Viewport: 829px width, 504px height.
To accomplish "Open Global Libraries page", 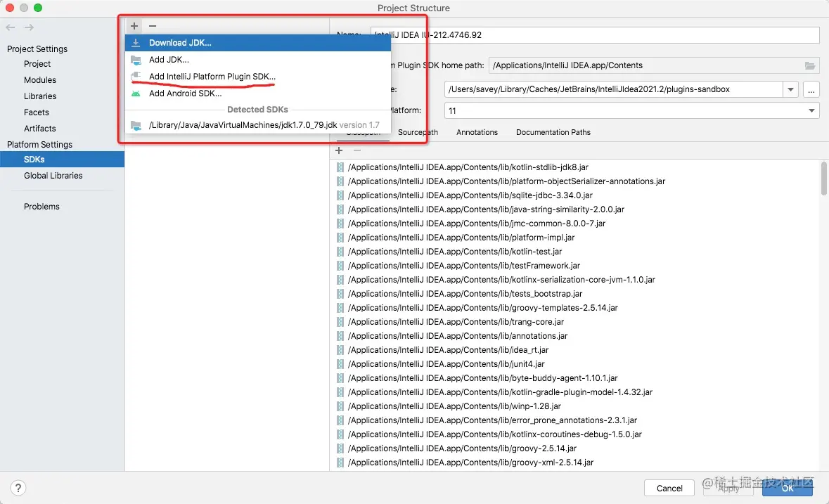I will (x=53, y=176).
